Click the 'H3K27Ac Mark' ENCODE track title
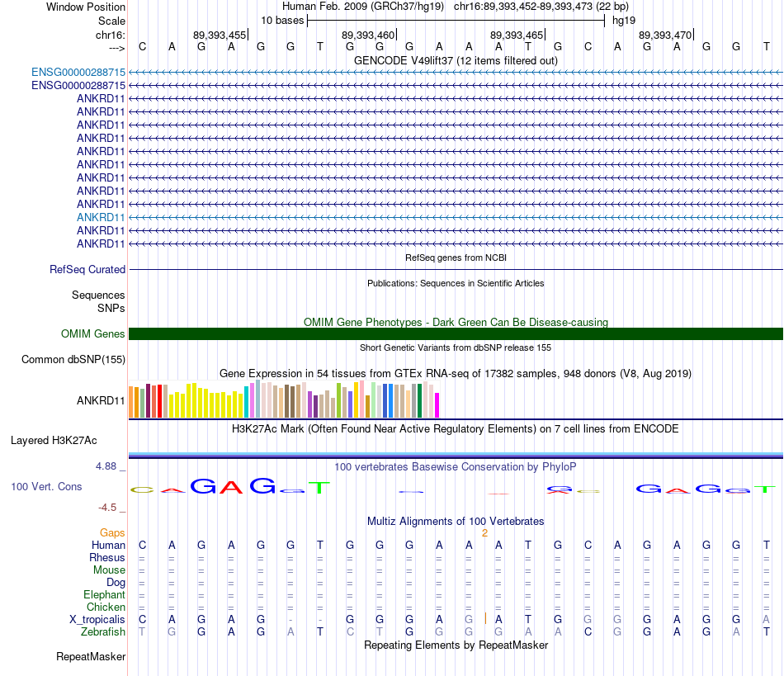Image resolution: width=784 pixels, height=676 pixels. [456, 429]
